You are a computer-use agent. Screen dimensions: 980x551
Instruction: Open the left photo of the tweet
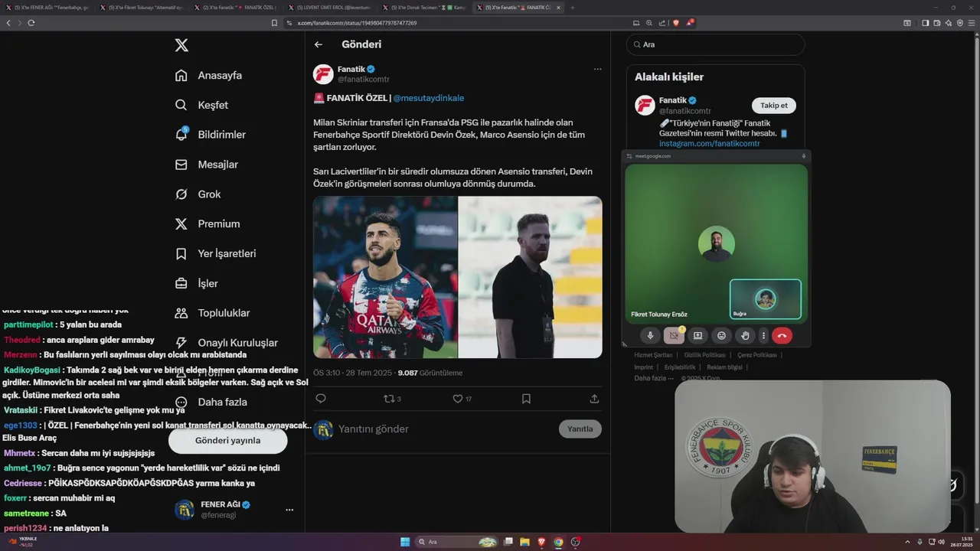point(385,277)
